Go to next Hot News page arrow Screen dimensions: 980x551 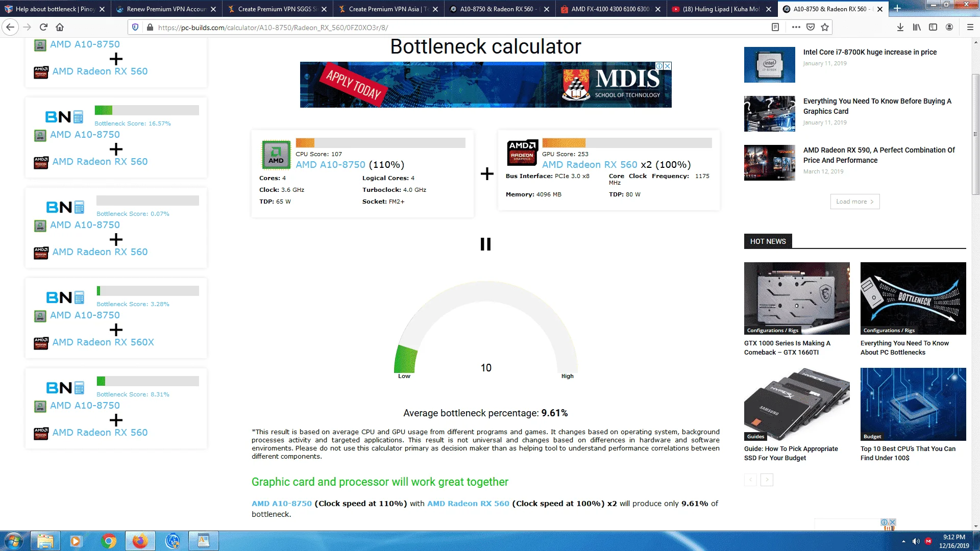[767, 480]
